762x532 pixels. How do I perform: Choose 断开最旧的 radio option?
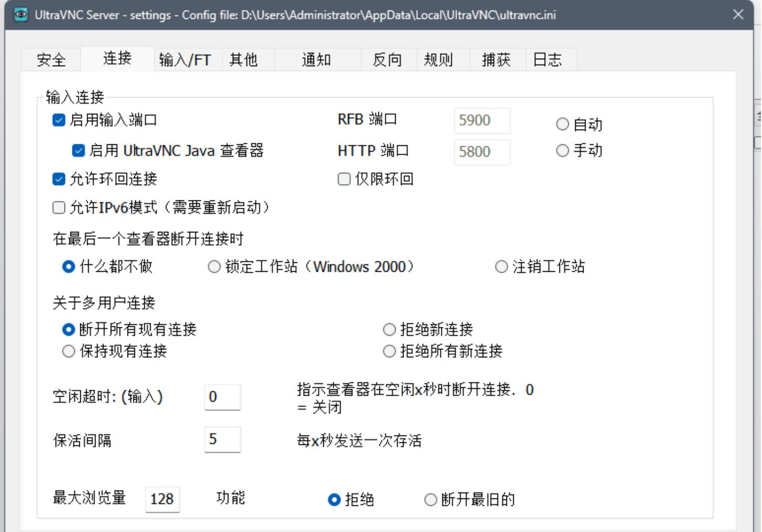(430, 499)
